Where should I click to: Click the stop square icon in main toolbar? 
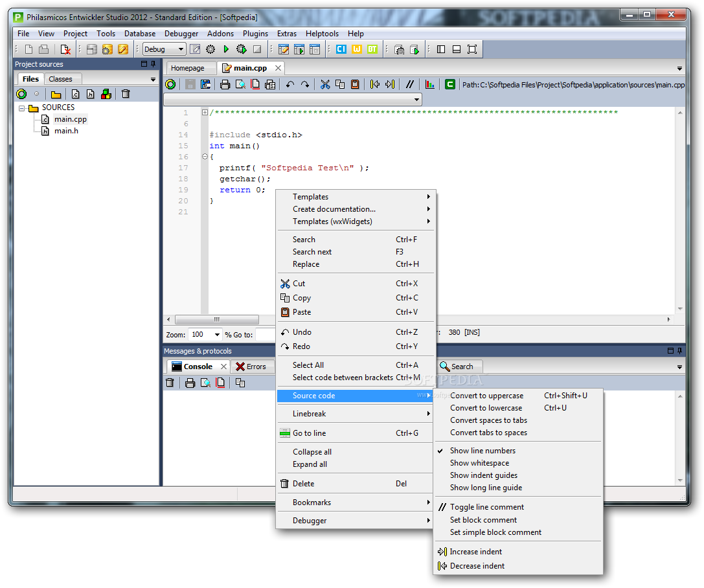pyautogui.click(x=257, y=49)
